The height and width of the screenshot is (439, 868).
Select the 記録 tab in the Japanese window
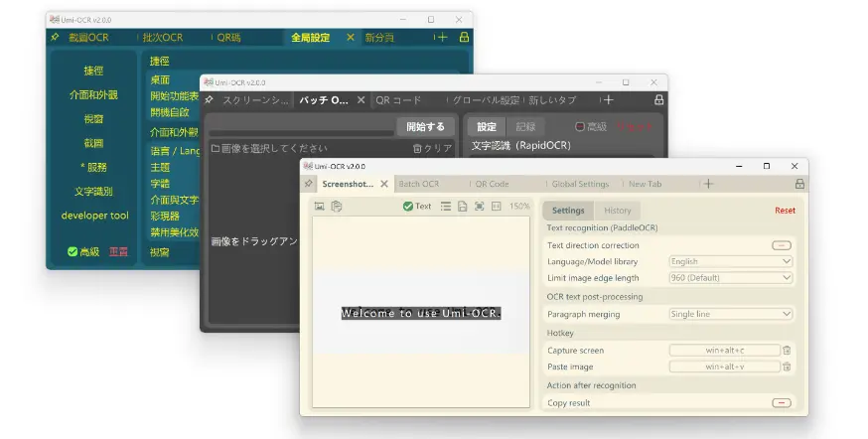click(x=525, y=127)
